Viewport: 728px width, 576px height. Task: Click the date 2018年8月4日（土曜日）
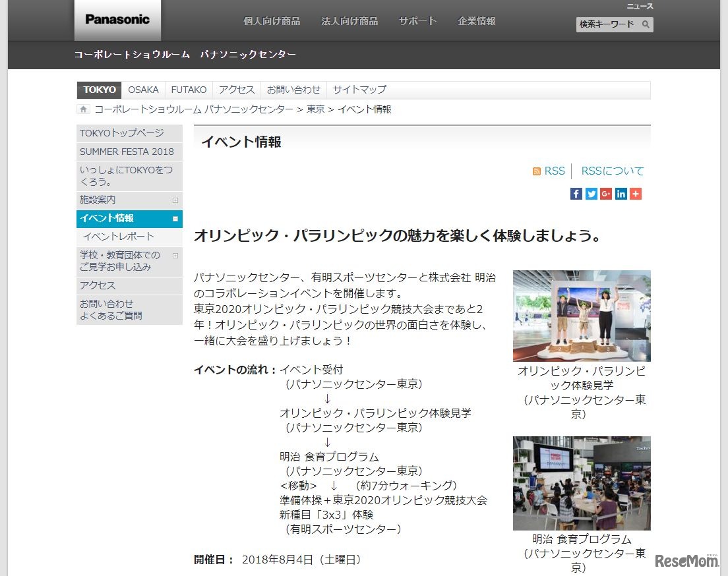coord(302,560)
